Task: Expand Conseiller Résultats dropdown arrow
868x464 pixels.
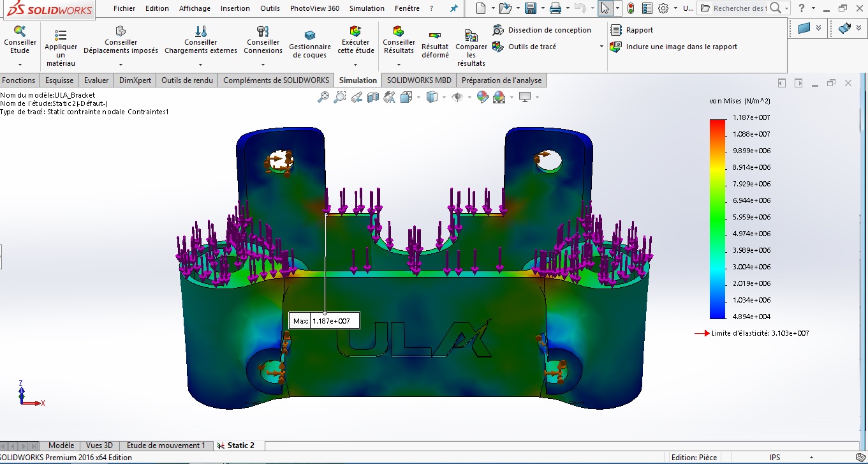Action: [x=399, y=64]
